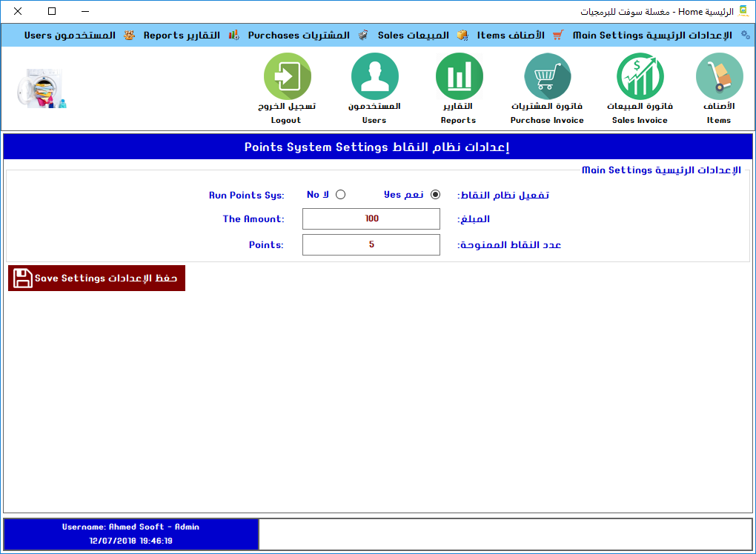Select the No radio button
Image resolution: width=756 pixels, height=554 pixels.
[x=340, y=195]
